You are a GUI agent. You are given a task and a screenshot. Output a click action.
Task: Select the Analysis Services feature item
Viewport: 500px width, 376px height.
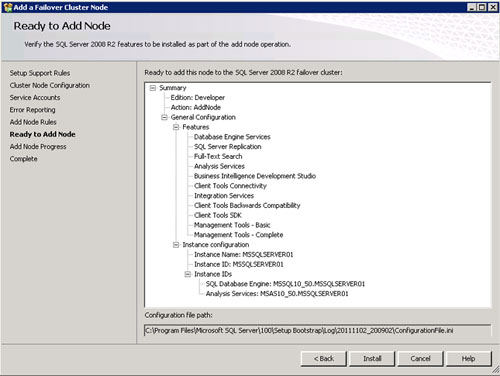point(219,166)
